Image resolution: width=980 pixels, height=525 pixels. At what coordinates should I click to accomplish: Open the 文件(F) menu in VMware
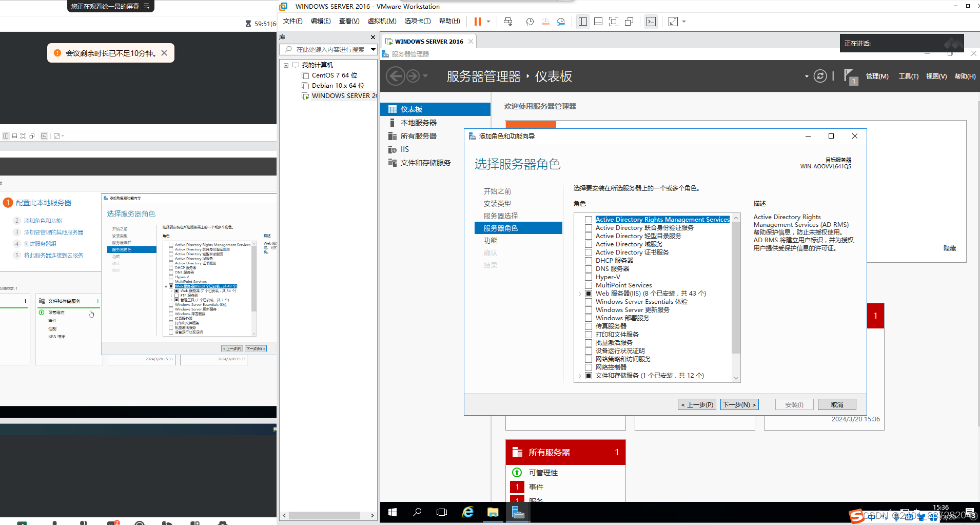[x=292, y=21]
